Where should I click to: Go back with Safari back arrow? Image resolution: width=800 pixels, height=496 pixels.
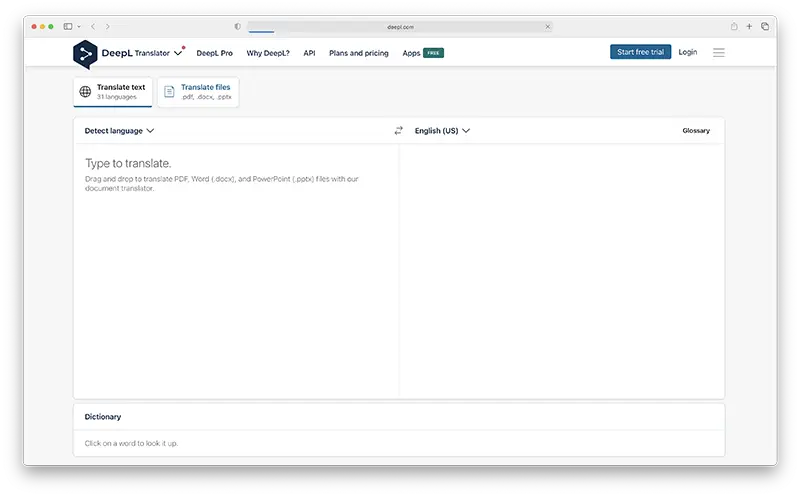(x=93, y=26)
